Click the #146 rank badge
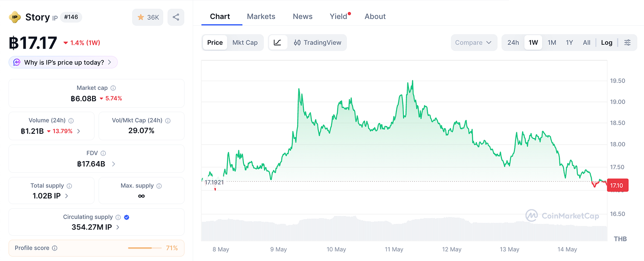644x261 pixels. [x=71, y=17]
